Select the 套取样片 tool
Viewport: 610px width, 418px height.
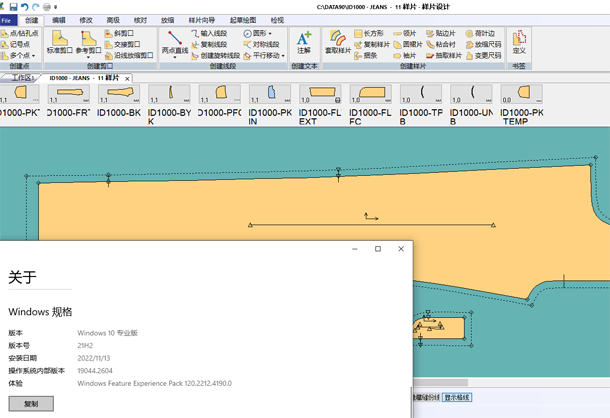point(338,42)
